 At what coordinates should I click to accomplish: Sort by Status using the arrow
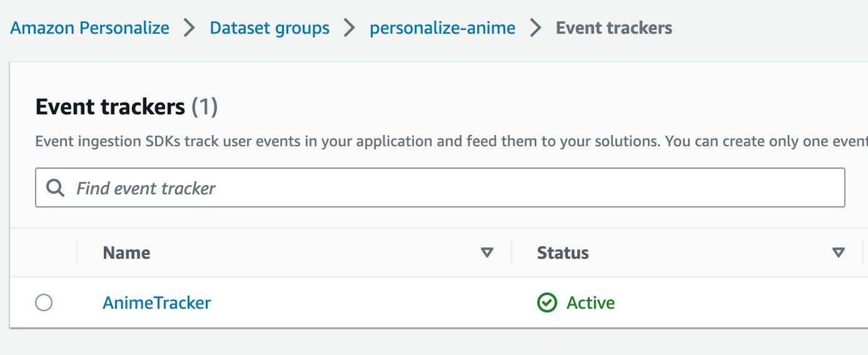coord(839,252)
